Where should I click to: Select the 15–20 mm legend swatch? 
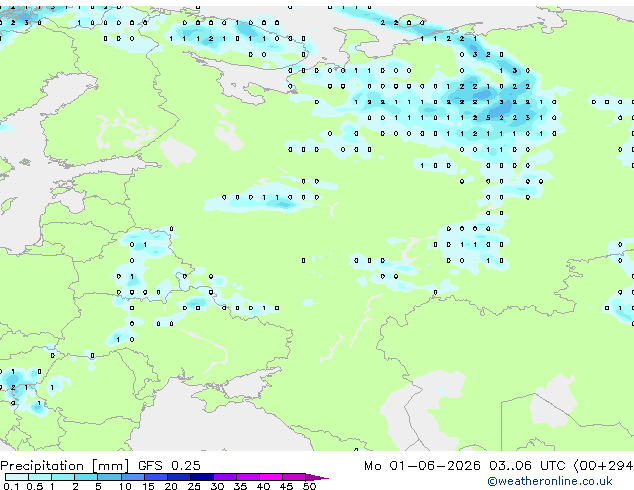pos(155,477)
